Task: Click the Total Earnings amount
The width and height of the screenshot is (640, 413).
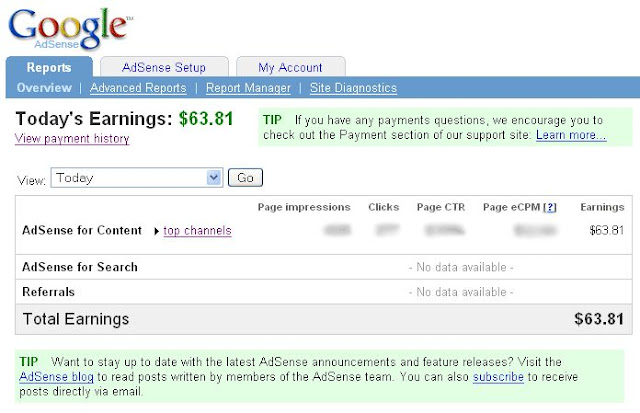Action: point(599,319)
